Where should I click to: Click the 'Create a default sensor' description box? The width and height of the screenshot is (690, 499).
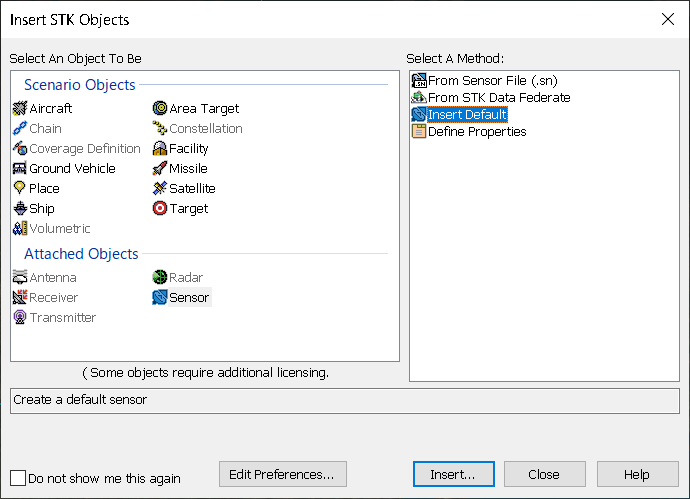point(345,400)
